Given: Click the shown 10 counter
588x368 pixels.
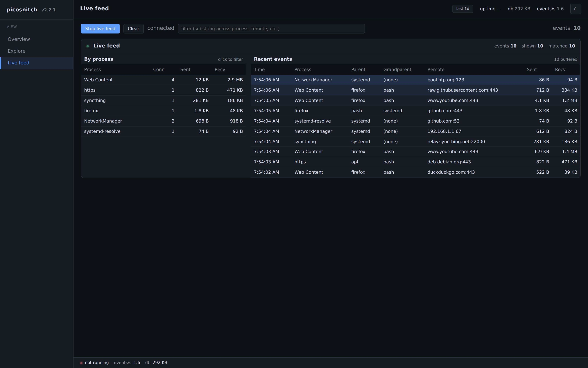Looking at the screenshot, I should click(532, 46).
